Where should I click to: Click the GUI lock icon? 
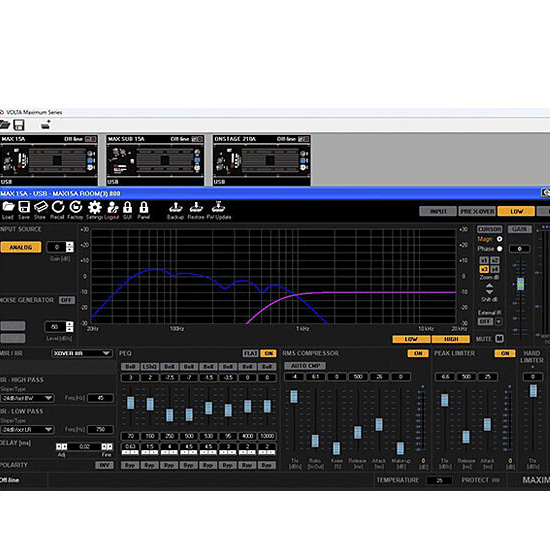point(127,207)
